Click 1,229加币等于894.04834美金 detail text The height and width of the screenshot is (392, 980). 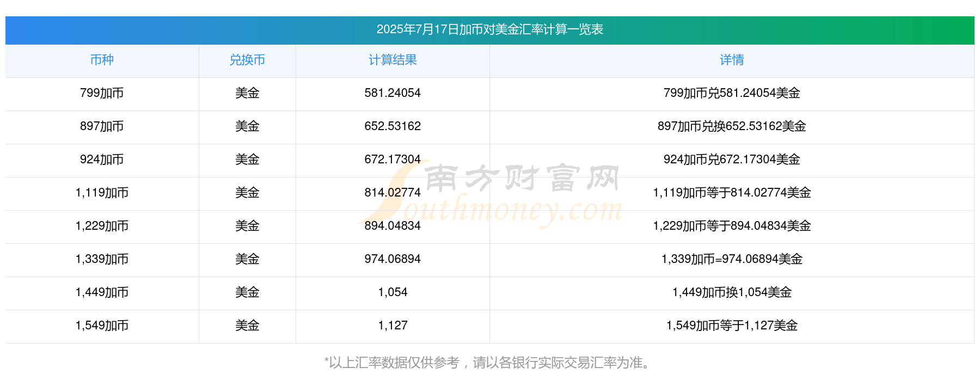click(x=732, y=226)
